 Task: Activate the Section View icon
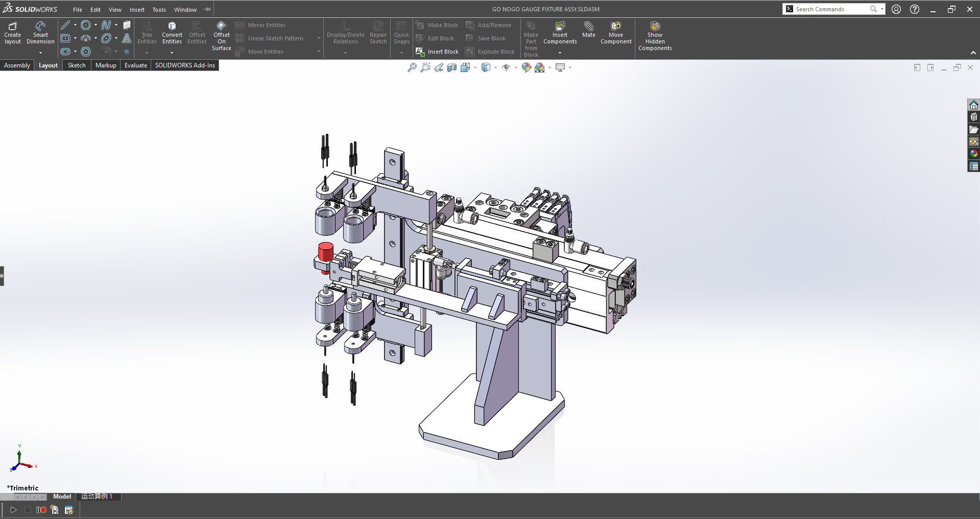pos(452,67)
